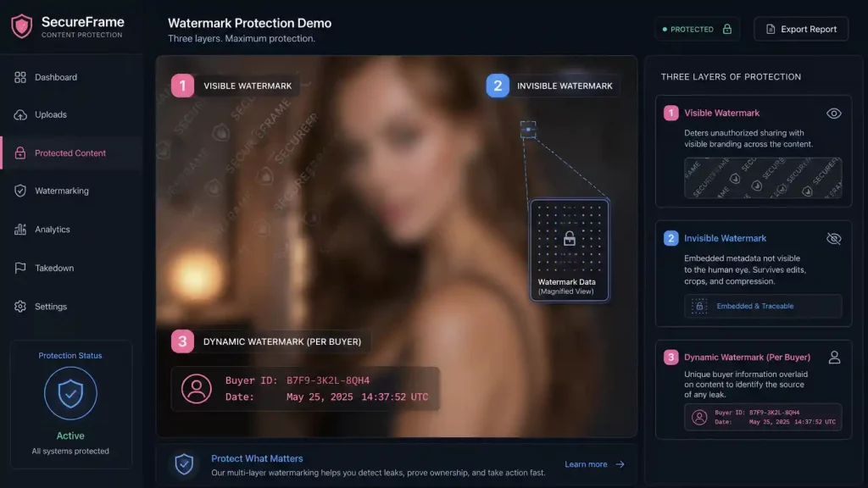868x488 pixels.
Task: Click the buyer avatar icon on image overlay
Action: click(196, 388)
